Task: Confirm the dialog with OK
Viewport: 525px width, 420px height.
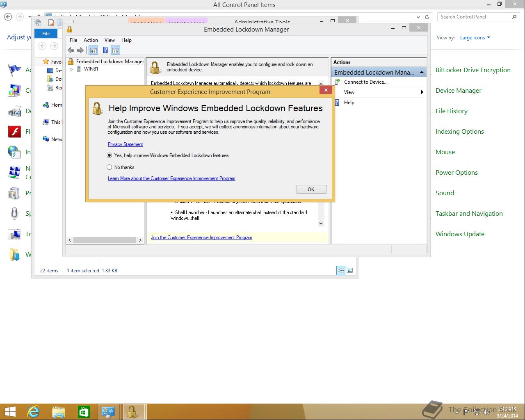Action: (x=311, y=189)
